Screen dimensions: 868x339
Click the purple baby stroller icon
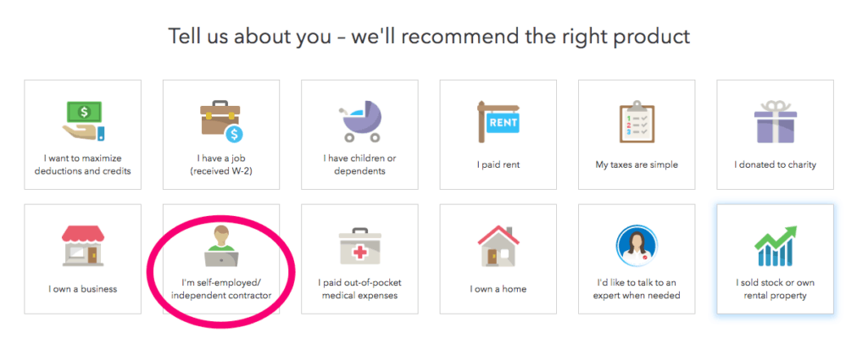[359, 120]
